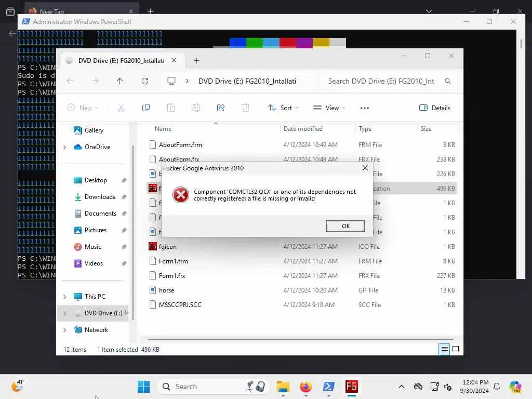Expand the address bar path chevron

click(187, 81)
